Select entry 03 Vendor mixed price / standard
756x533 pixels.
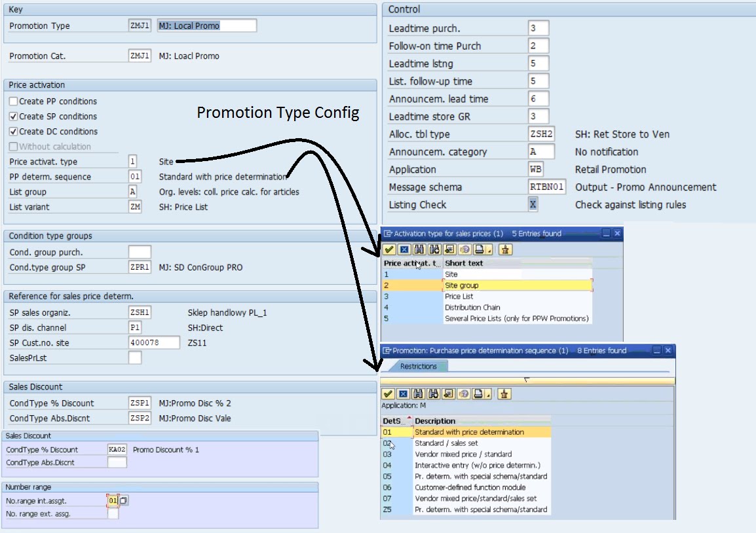tap(472, 454)
